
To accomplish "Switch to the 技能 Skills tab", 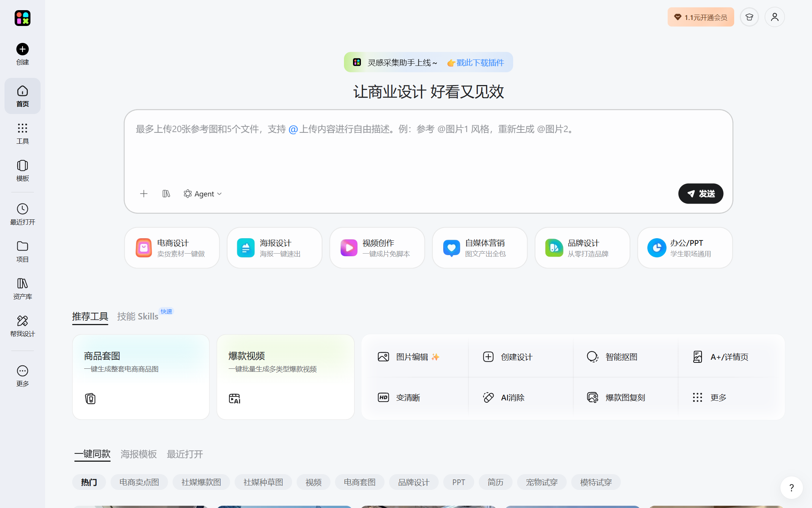I will point(138,316).
